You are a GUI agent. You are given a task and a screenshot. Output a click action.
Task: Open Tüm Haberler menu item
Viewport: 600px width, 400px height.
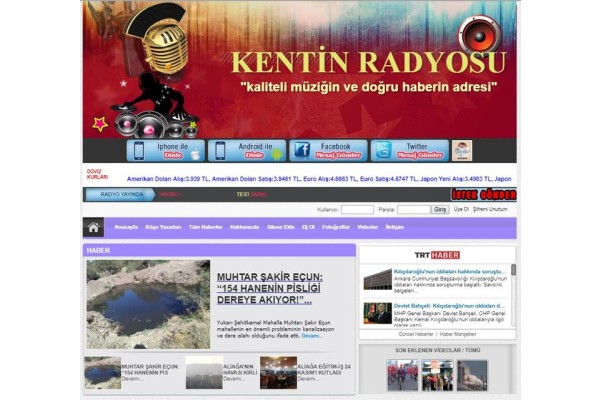[205, 227]
